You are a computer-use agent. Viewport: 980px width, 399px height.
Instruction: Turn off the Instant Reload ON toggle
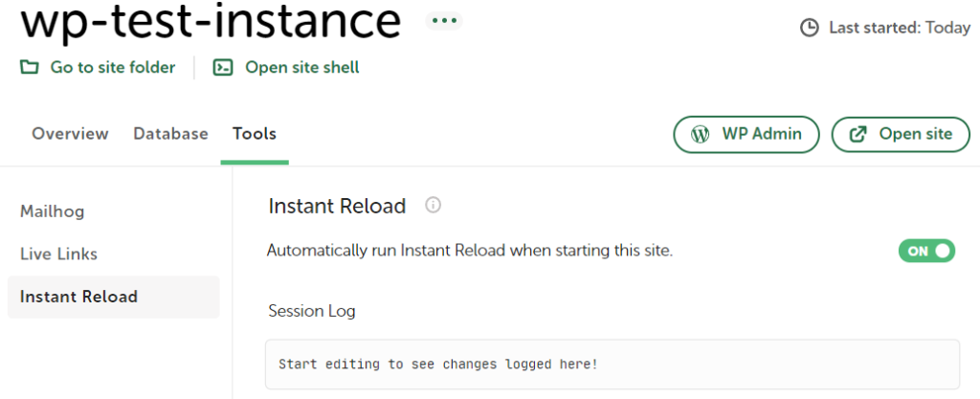[926, 251]
